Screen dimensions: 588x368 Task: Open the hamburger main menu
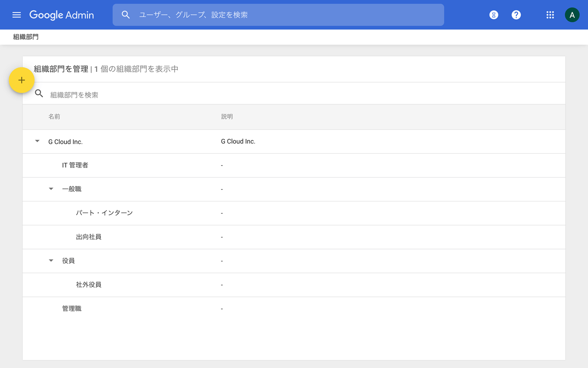[x=17, y=15]
